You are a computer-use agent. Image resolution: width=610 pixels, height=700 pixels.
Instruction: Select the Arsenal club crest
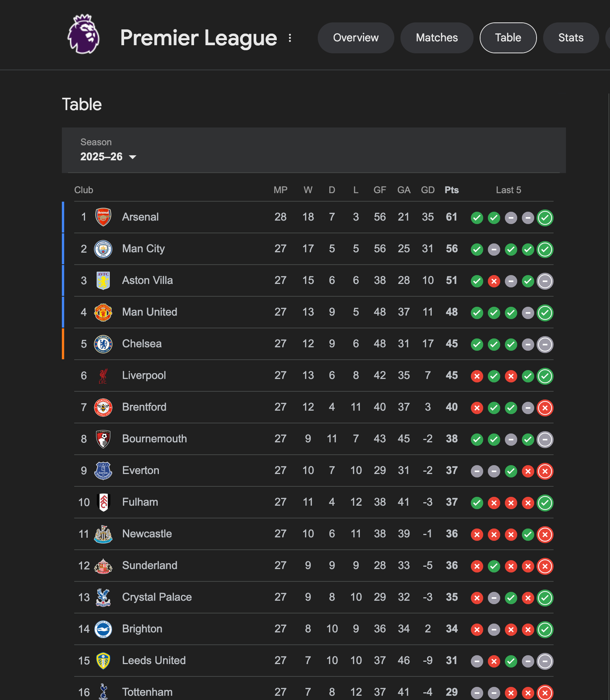pos(103,217)
